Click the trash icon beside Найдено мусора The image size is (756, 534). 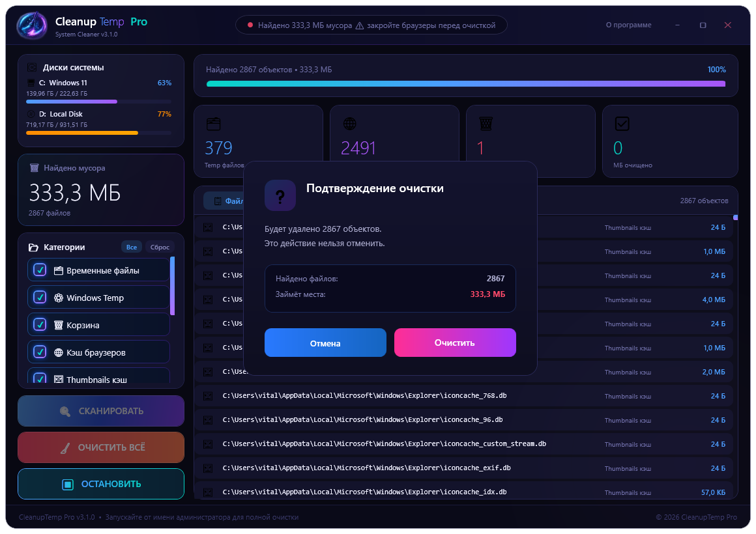(x=35, y=168)
